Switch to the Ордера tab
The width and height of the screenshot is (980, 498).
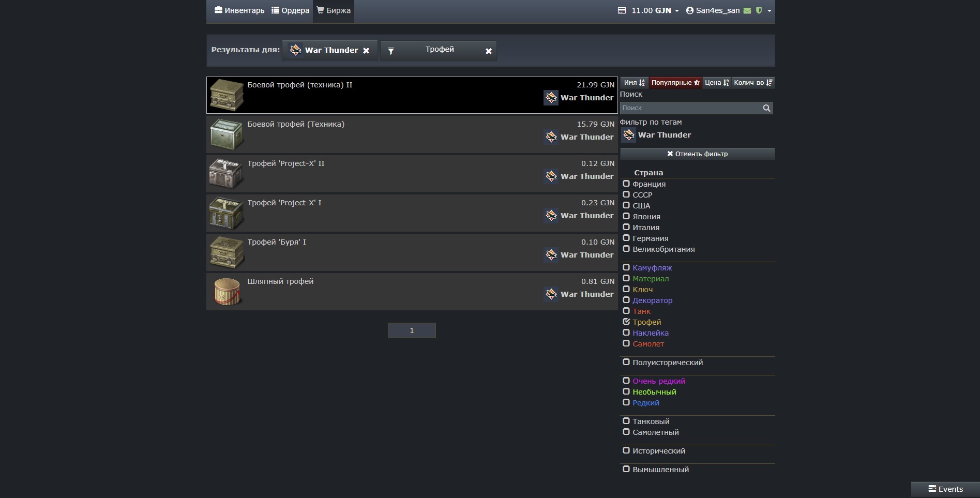291,11
